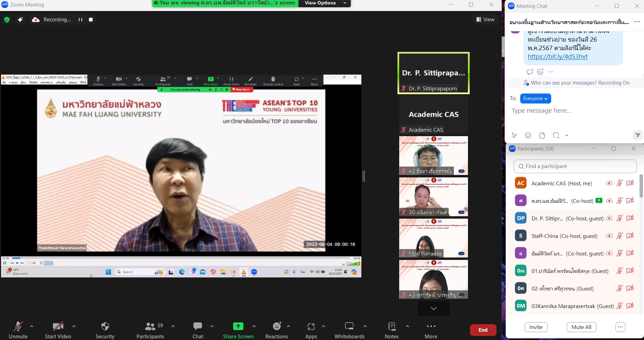Open the More menu in toolbar
This screenshot has height=340, width=644.
pyautogui.click(x=431, y=326)
